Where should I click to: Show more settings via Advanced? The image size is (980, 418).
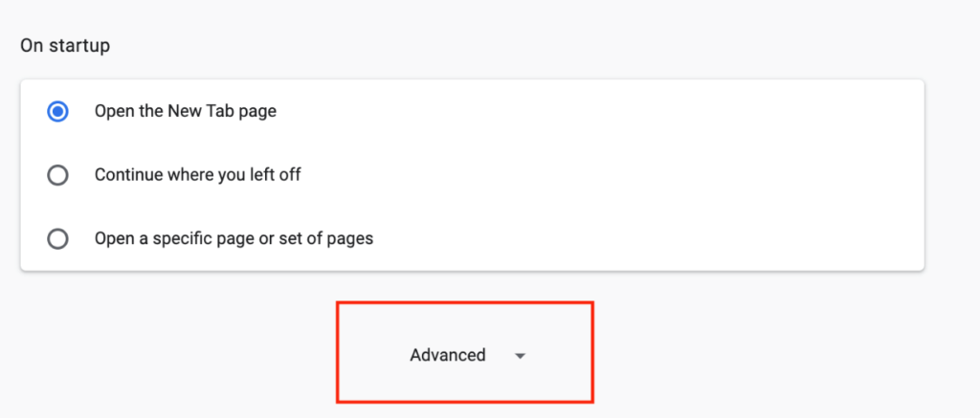click(448, 355)
